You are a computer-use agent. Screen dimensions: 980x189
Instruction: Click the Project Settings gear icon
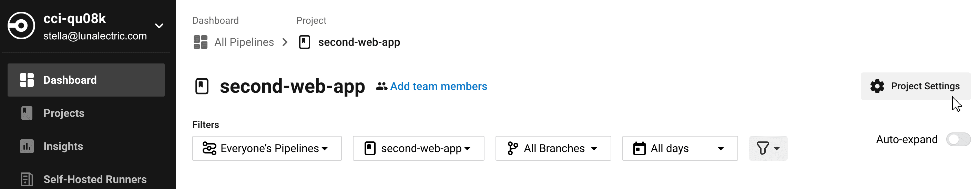[877, 86]
